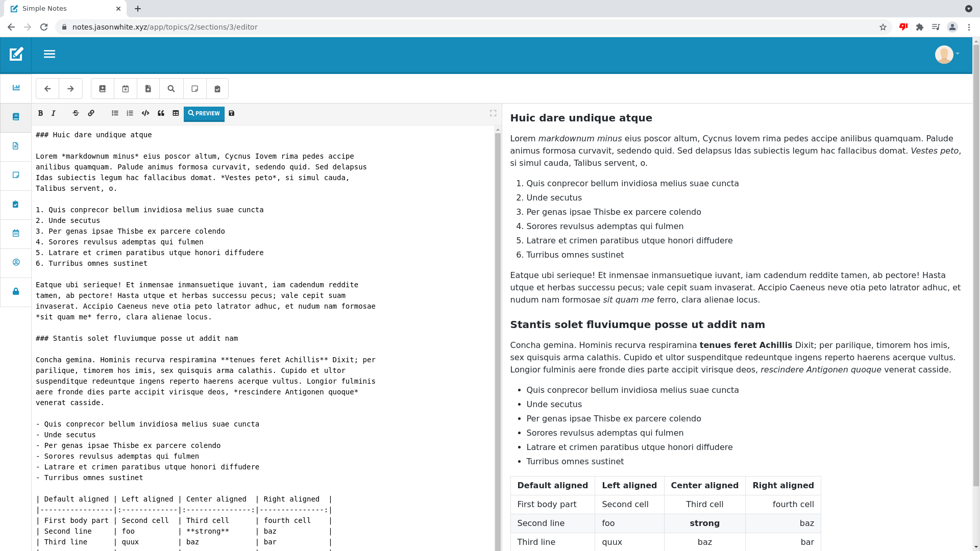
Task: Open Chrome three-dot menu
Action: (969, 27)
